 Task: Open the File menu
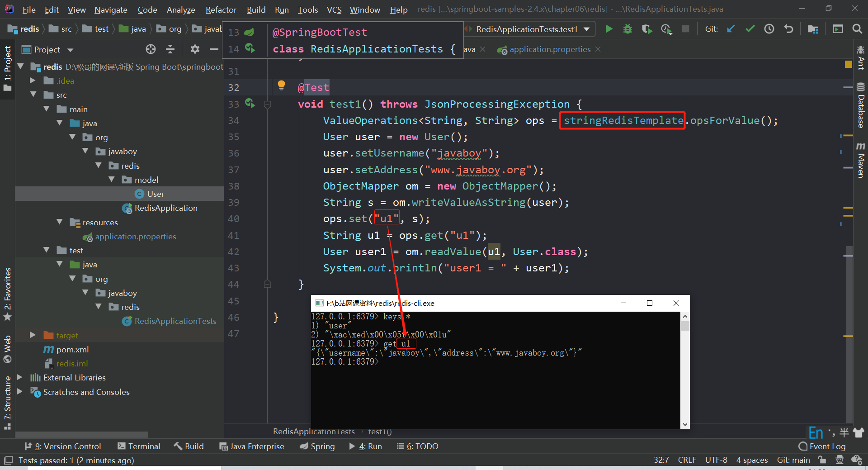(x=29, y=9)
